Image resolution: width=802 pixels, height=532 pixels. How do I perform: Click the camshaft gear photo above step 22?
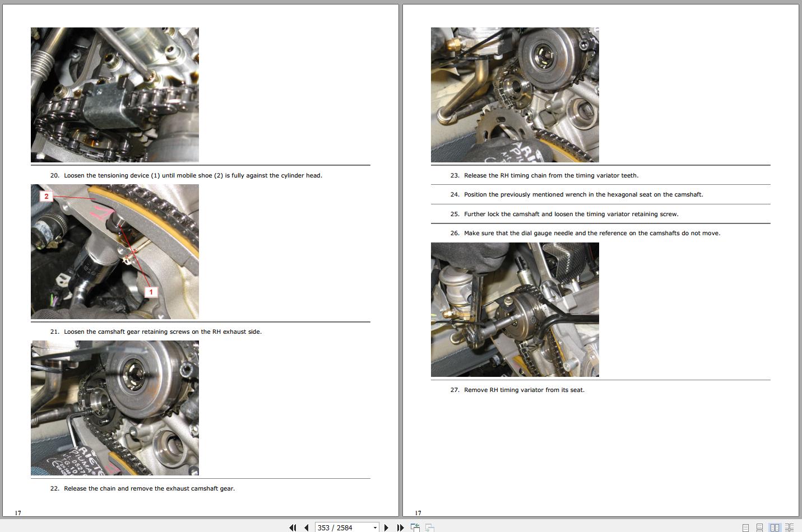pyautogui.click(x=115, y=408)
